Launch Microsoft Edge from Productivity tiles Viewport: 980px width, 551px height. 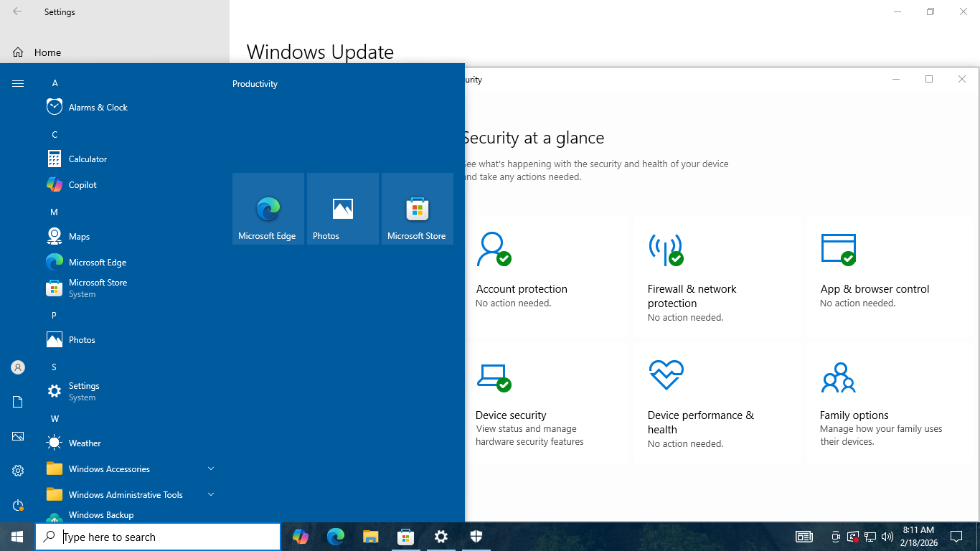[268, 209]
